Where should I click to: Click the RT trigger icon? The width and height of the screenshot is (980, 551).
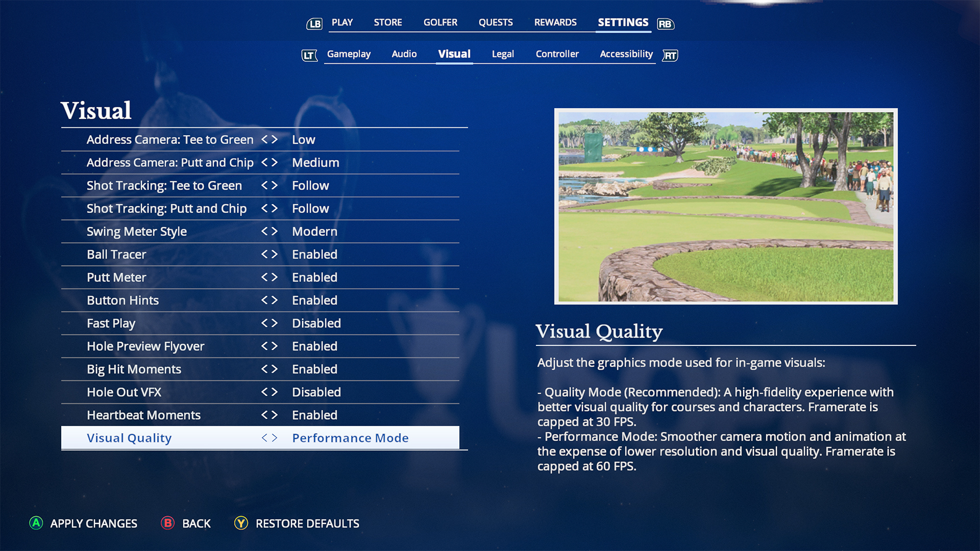(x=670, y=55)
